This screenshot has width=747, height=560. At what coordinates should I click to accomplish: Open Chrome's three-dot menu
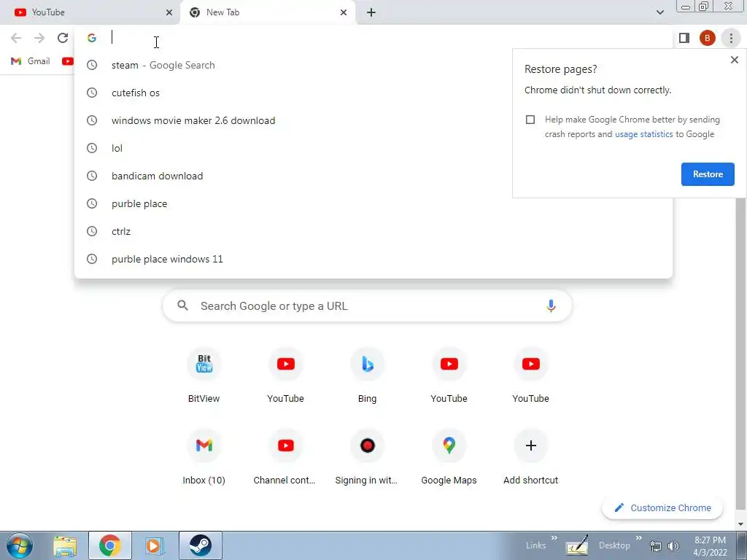point(731,38)
